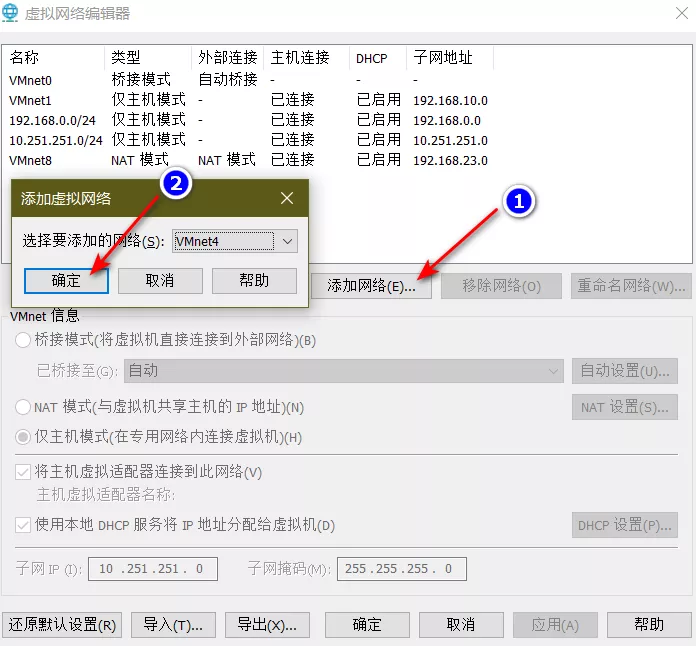The image size is (696, 646).
Task: Click the 还原默认设置(R) button
Action: (62, 625)
